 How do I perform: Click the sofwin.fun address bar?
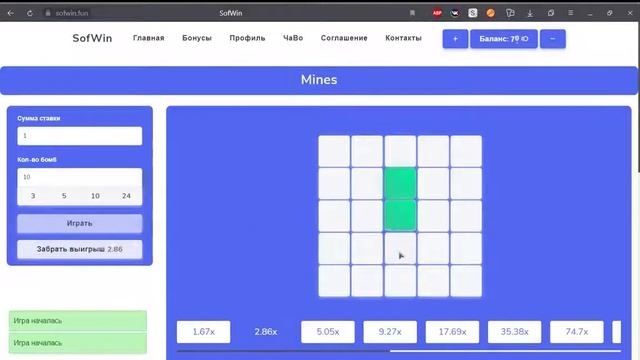[x=72, y=13]
